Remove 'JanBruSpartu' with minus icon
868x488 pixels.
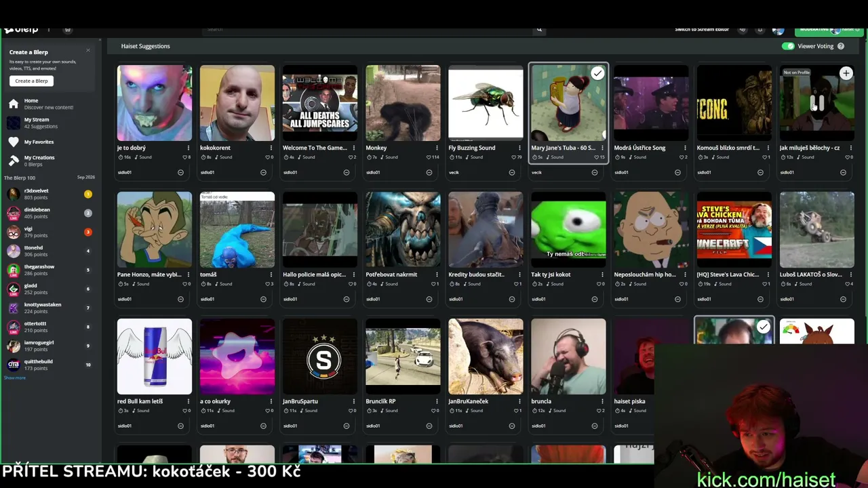point(346,426)
